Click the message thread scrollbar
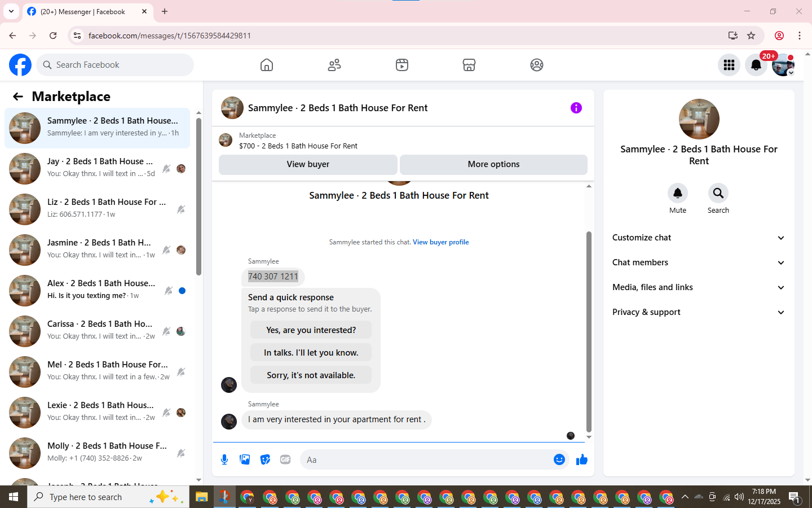This screenshot has width=812, height=508. [x=589, y=331]
